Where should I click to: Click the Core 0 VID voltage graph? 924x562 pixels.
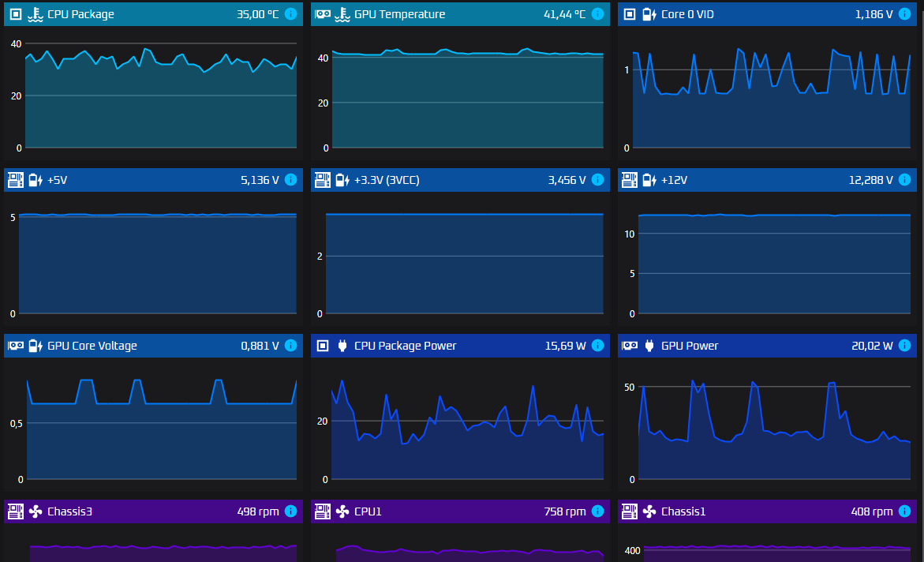772,98
